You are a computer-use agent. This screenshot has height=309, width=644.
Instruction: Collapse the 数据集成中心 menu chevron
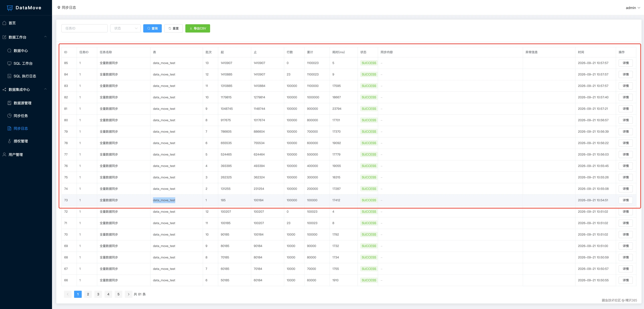pyautogui.click(x=46, y=89)
